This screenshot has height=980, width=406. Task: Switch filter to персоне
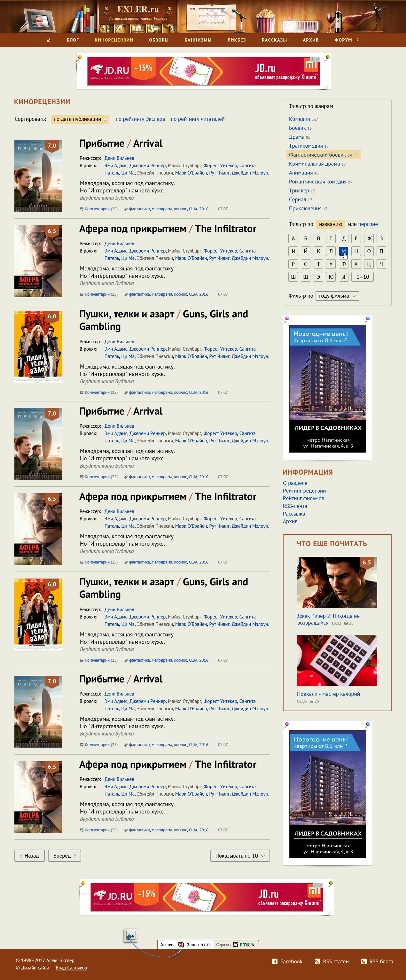click(x=368, y=224)
